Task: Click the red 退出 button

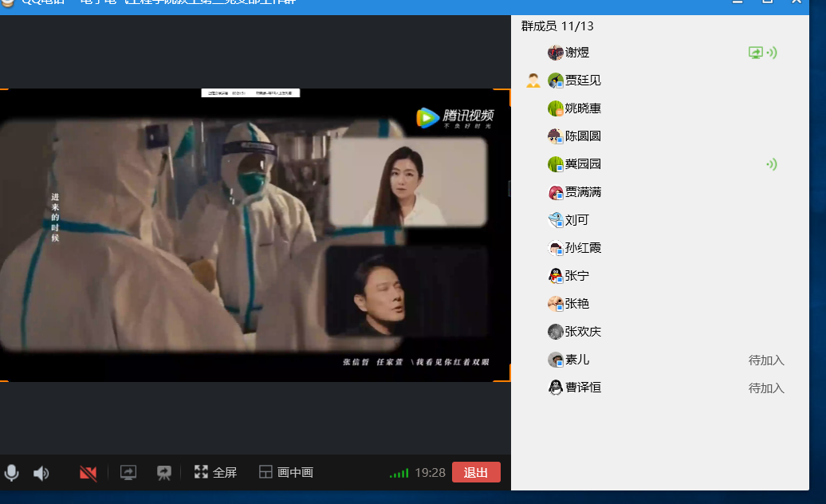Action: (x=476, y=472)
